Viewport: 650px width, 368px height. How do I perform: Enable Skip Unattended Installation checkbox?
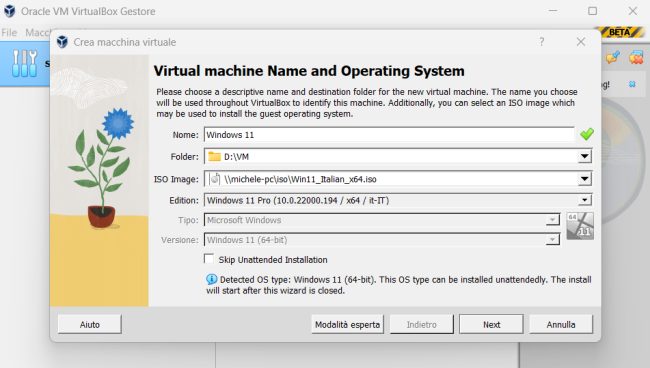[x=209, y=259]
